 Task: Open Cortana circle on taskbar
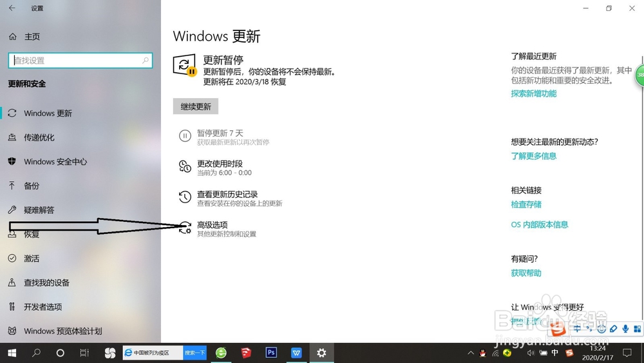pos(61,353)
